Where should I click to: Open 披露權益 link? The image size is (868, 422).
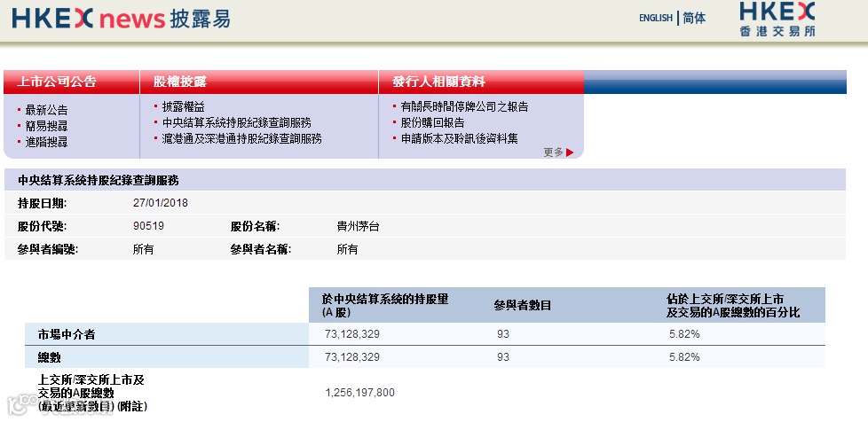tap(183, 106)
